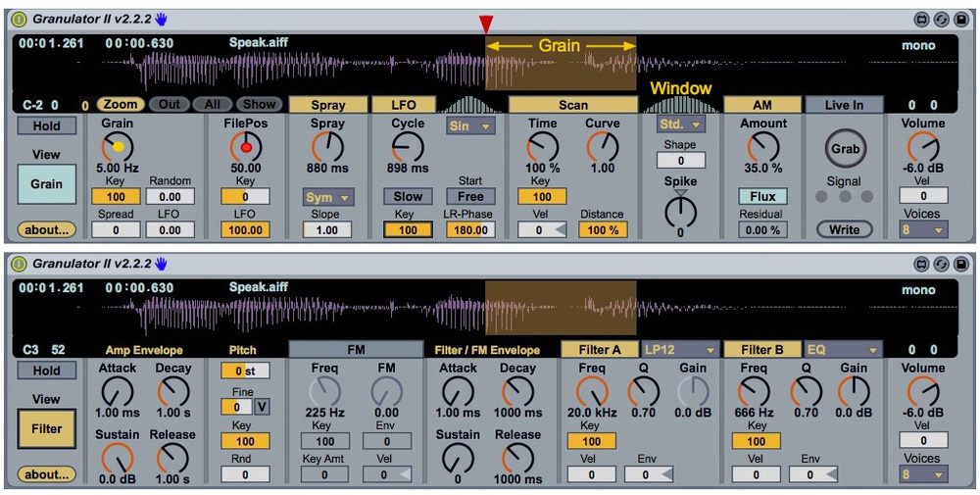Open the Sym spray mode dropdown
Viewport: 980px width, 495px height.
[x=327, y=197]
